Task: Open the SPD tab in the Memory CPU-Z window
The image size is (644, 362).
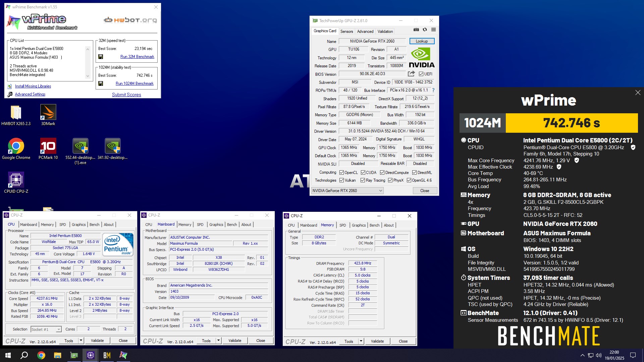Action: click(x=342, y=225)
